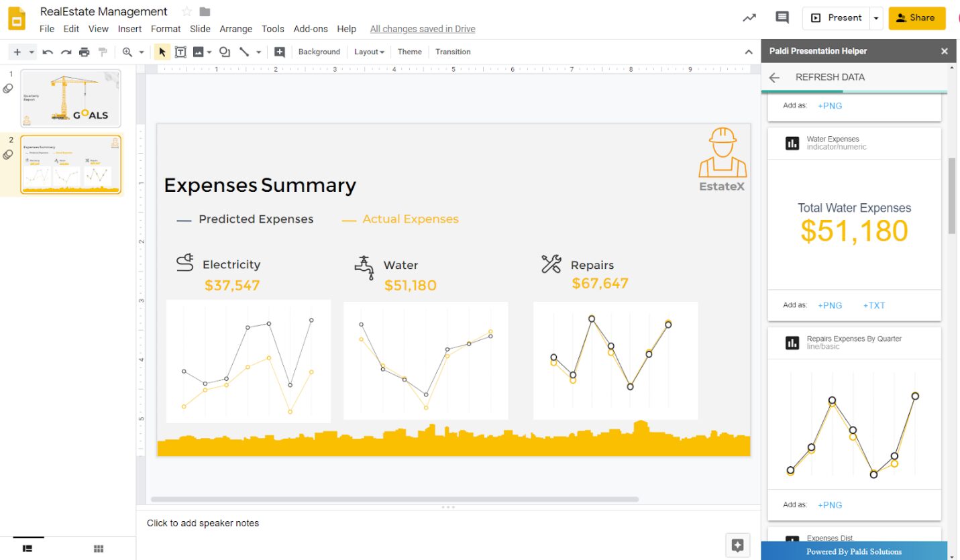Screen dimensions: 960x560
Task: Open the Insert image tool
Action: click(198, 52)
